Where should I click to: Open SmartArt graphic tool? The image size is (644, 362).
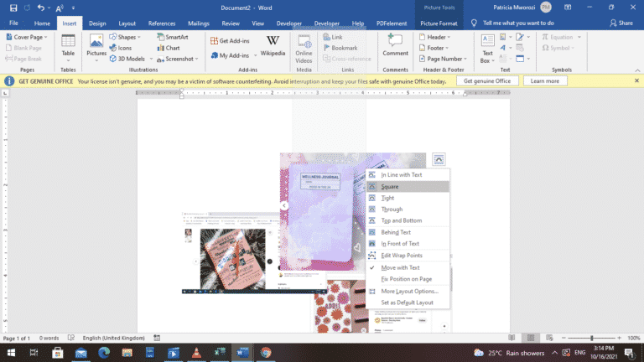[x=173, y=37]
